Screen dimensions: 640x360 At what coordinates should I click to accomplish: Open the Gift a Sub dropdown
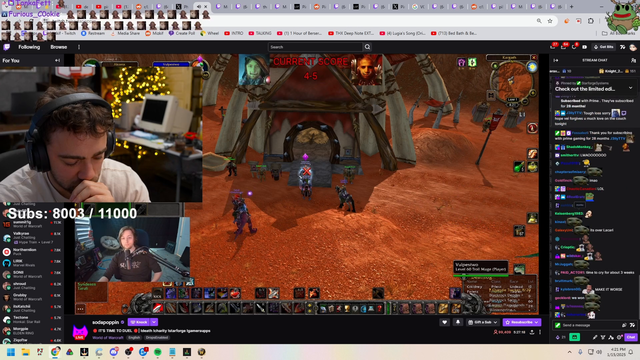tap(483, 322)
